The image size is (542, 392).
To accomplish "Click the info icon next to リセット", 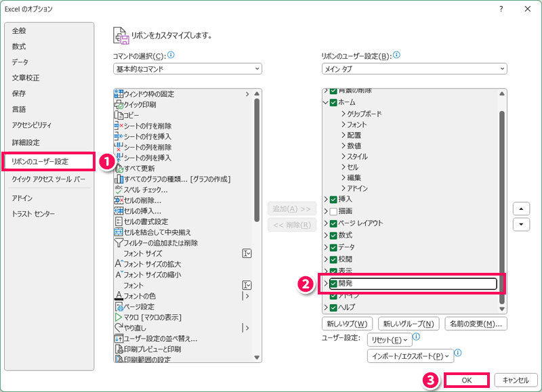I will 416,336.
